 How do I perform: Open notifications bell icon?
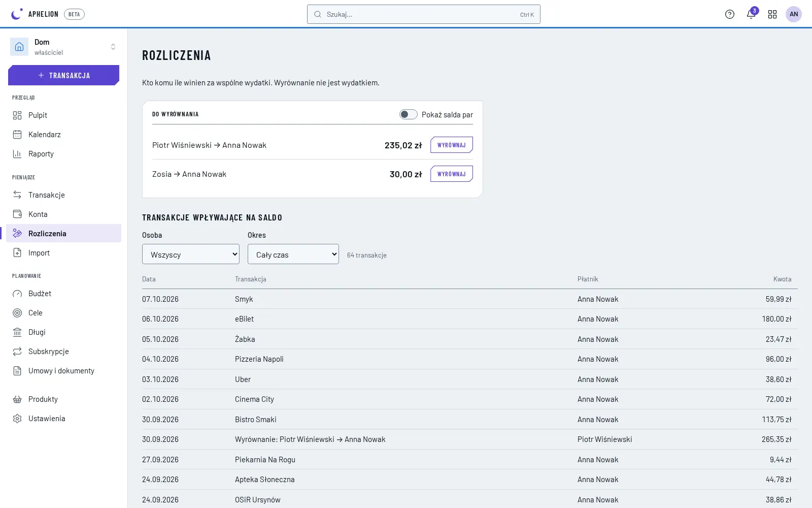[x=751, y=14]
